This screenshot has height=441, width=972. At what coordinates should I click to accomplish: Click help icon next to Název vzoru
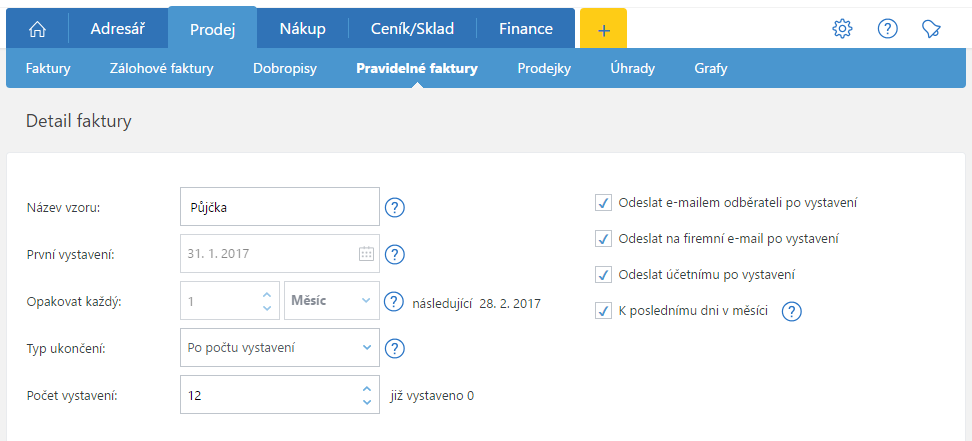click(x=395, y=208)
